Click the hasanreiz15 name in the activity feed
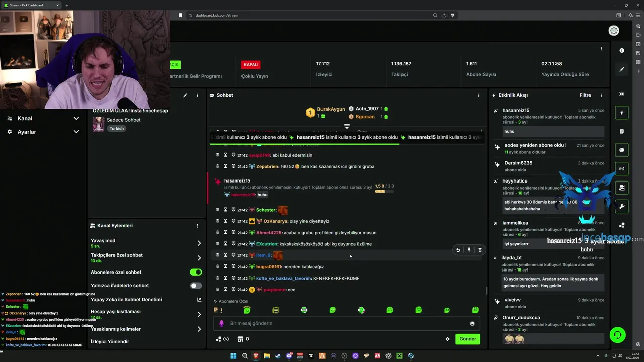Viewport: 644px width, 362px height. point(516,110)
